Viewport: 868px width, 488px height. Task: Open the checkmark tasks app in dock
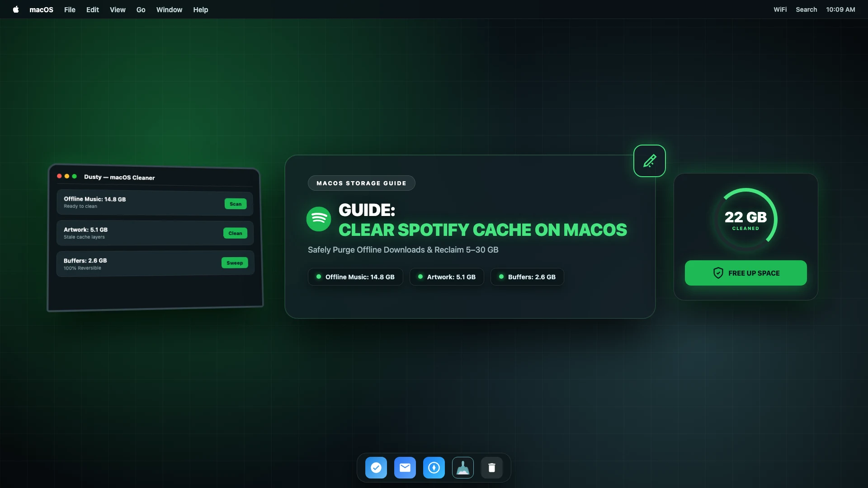[376, 468]
